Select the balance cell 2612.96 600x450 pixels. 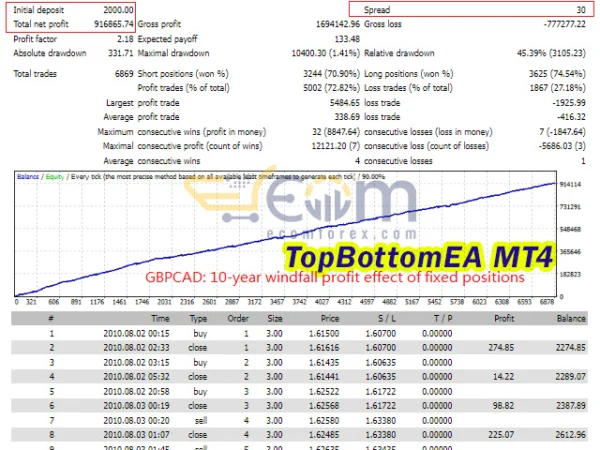click(571, 435)
